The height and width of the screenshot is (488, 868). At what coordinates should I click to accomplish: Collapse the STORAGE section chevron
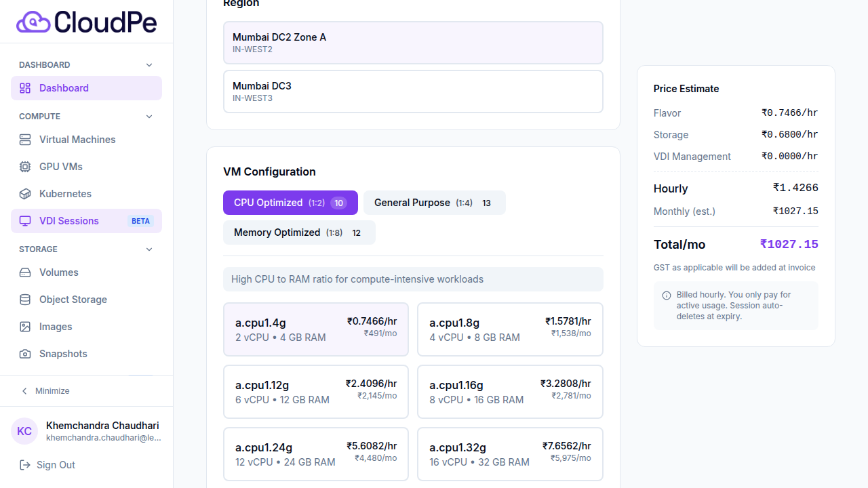[149, 249]
